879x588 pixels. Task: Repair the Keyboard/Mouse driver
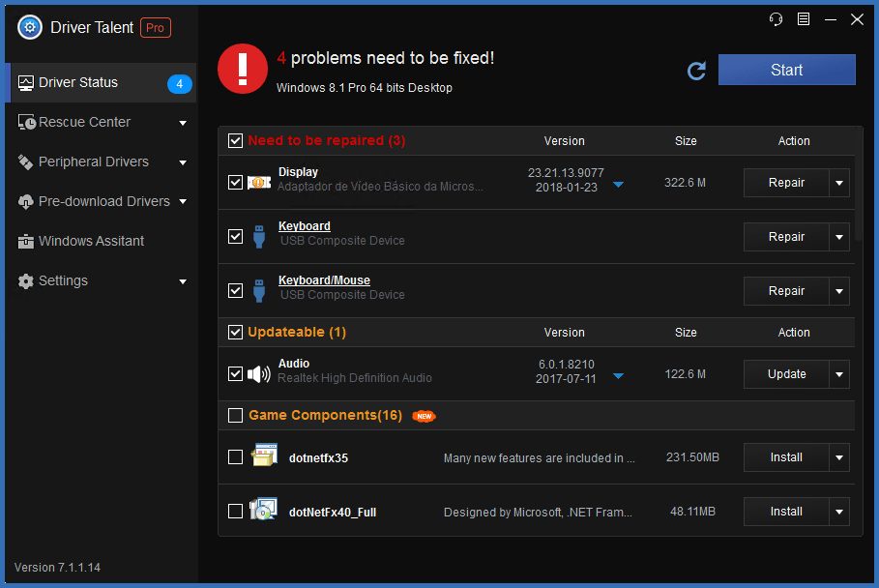[x=786, y=291]
